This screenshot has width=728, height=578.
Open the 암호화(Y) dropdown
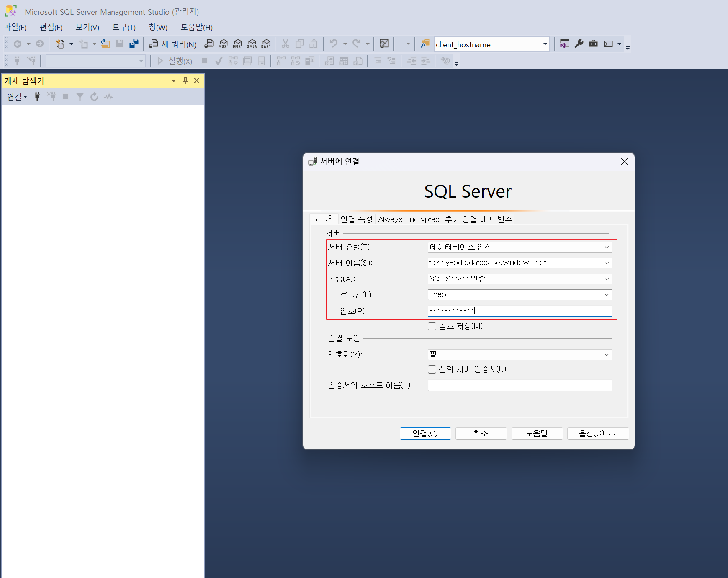point(607,355)
